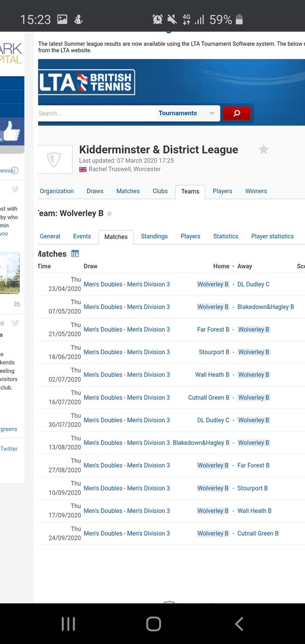This screenshot has width=305, height=644.
Task: Click Far Forest B away team on 27/08/2020
Action: 253,465
